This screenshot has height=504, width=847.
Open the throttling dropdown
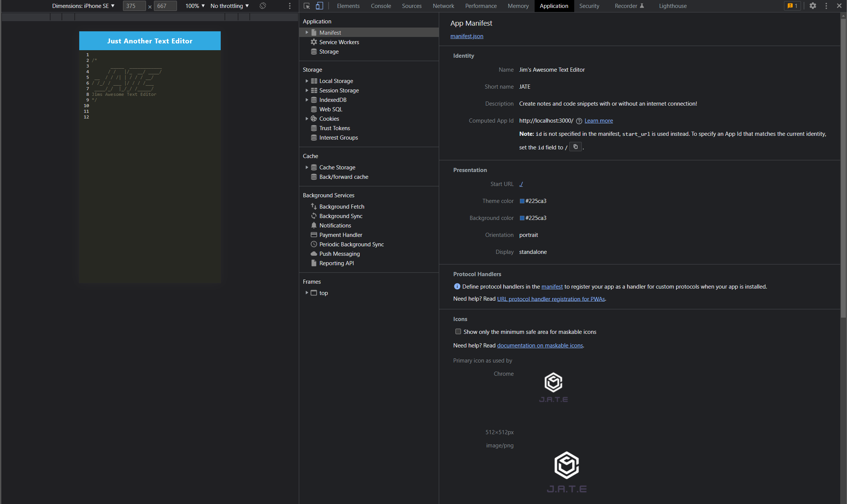tap(229, 6)
